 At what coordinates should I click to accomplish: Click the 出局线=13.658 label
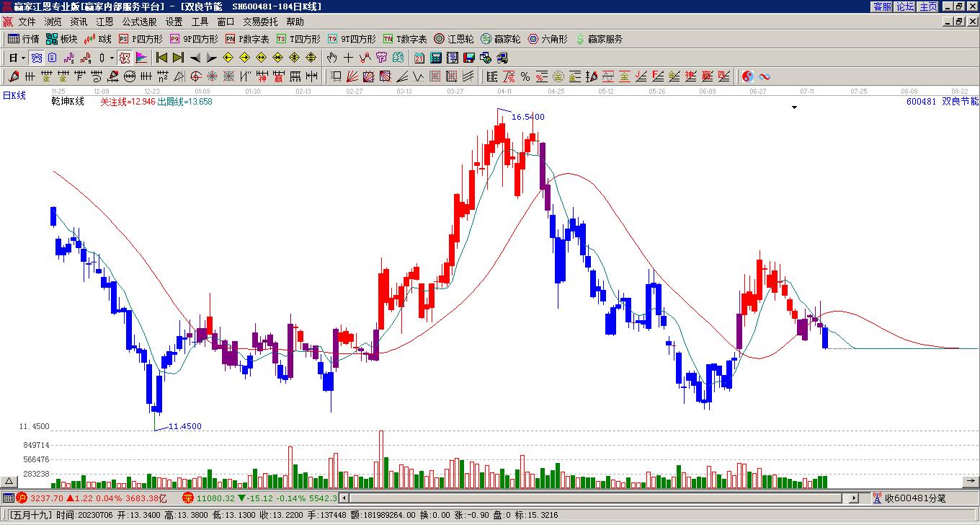click(x=184, y=102)
